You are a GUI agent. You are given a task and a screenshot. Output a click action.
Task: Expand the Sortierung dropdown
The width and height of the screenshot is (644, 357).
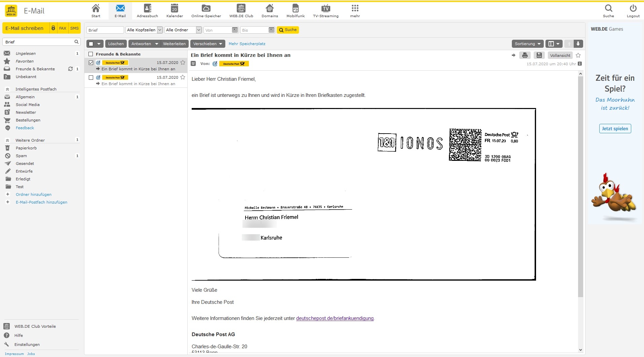pos(527,44)
